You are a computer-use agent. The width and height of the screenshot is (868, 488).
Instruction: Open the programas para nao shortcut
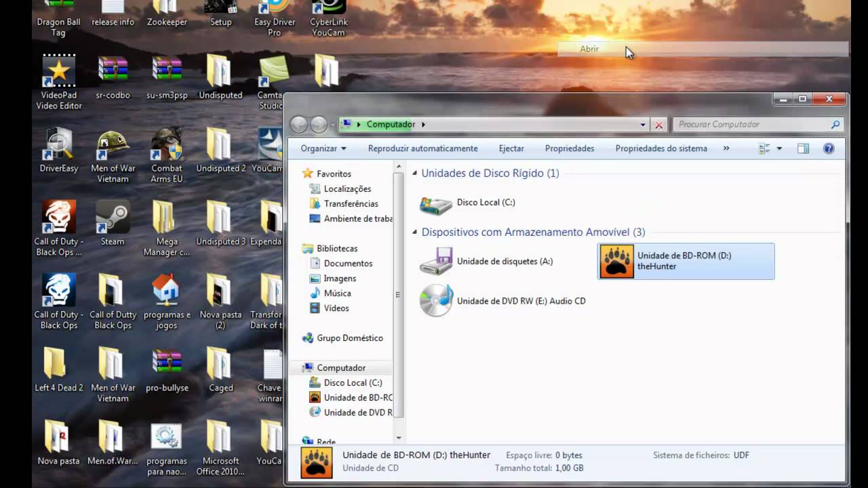click(x=167, y=449)
